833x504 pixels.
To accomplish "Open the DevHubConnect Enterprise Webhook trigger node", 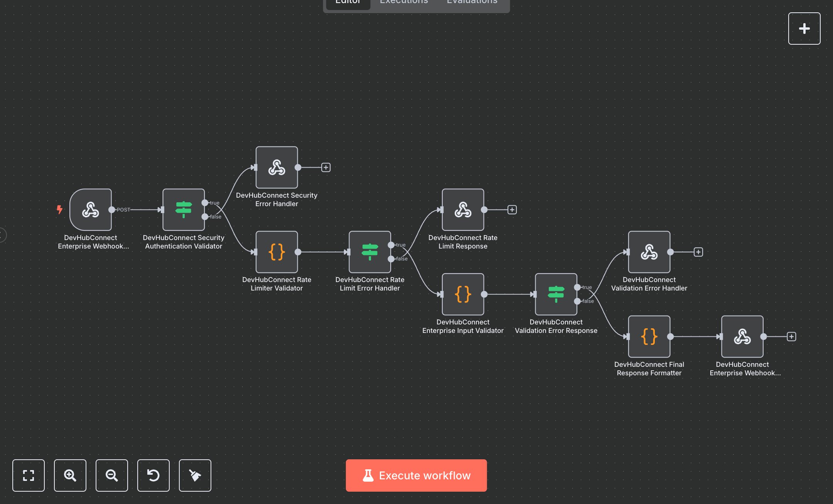I will tap(90, 210).
